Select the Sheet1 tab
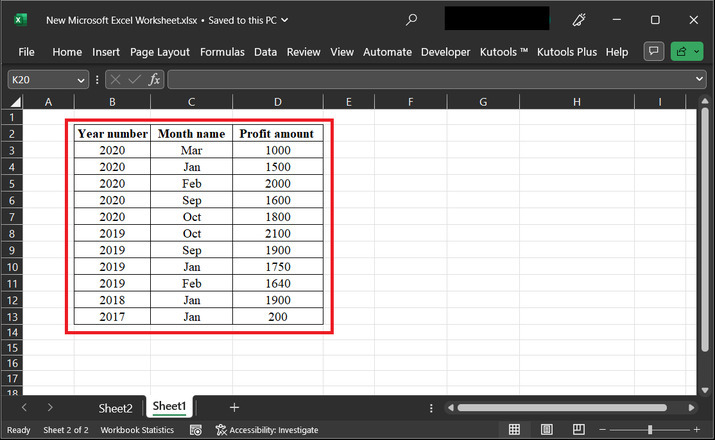 169,406
